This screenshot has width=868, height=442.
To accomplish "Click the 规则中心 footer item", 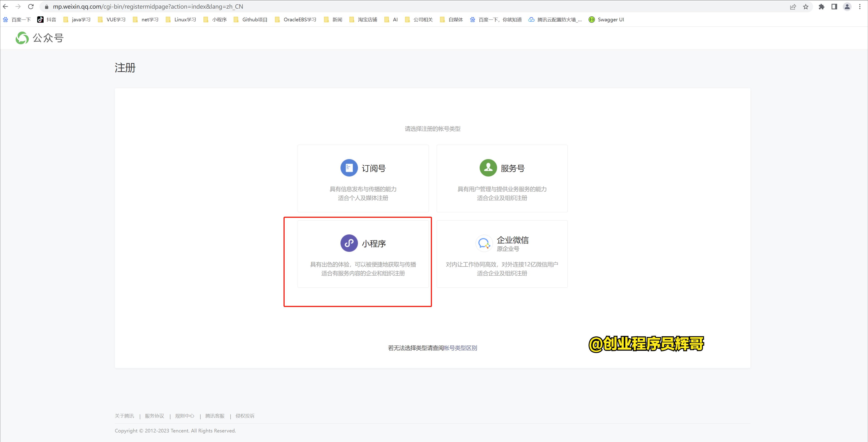I will click(185, 416).
